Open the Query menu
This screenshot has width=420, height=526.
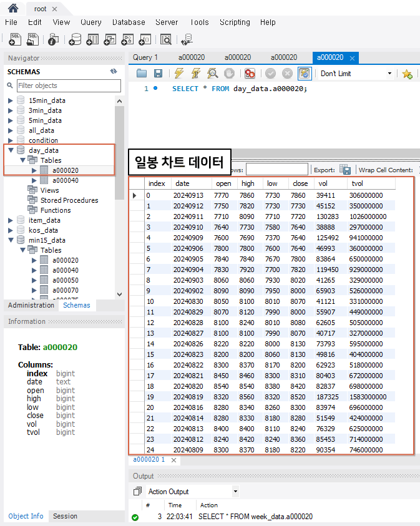pyautogui.click(x=91, y=22)
